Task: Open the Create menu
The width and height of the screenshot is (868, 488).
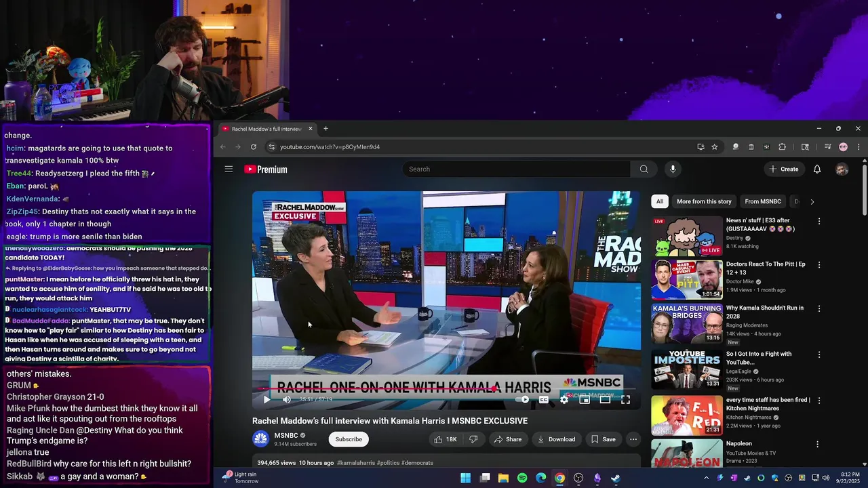Action: (784, 169)
